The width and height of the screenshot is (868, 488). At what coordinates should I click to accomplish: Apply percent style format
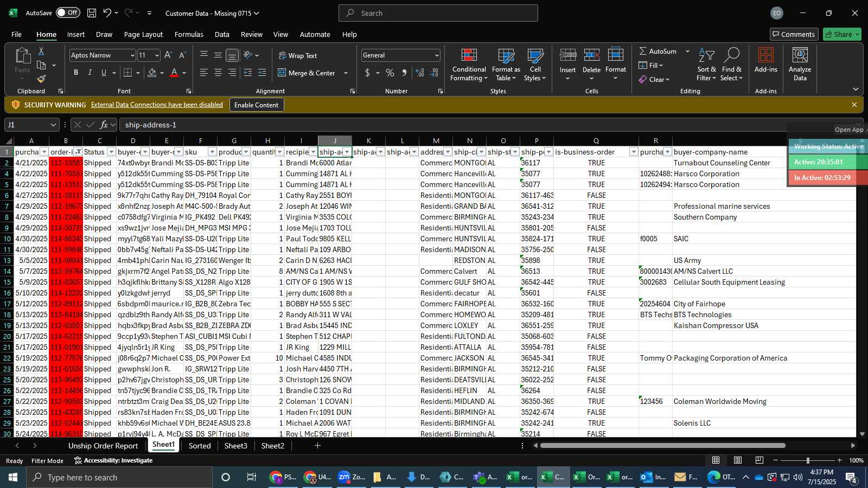point(390,73)
